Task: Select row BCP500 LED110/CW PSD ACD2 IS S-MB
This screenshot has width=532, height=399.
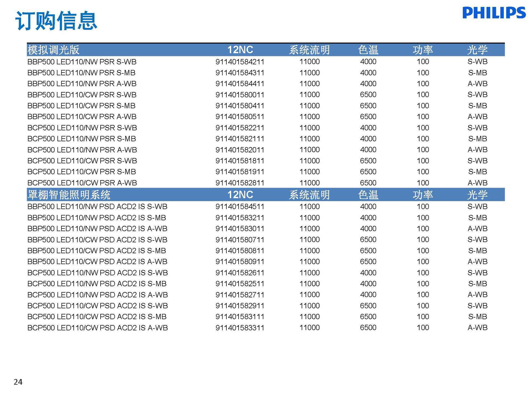Action: 97,317
